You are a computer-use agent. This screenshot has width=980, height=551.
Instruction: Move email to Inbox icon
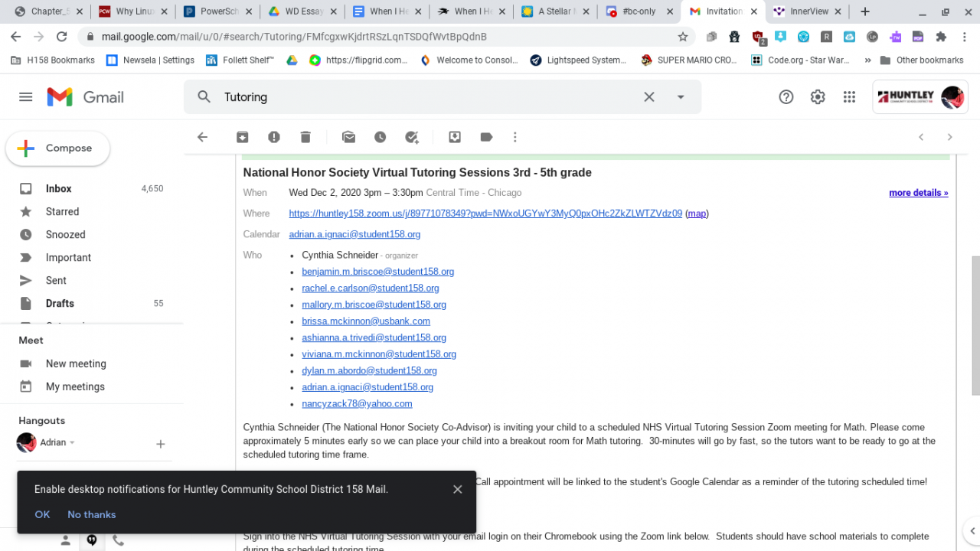coord(455,137)
